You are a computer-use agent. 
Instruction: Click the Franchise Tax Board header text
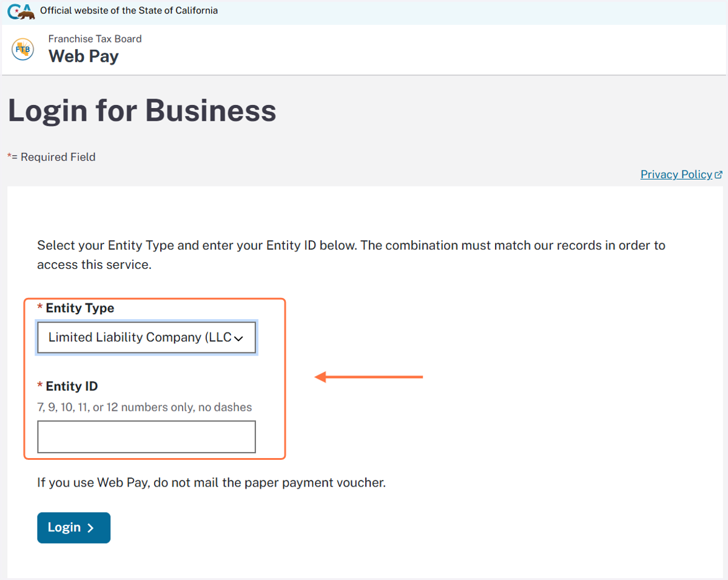(95, 39)
